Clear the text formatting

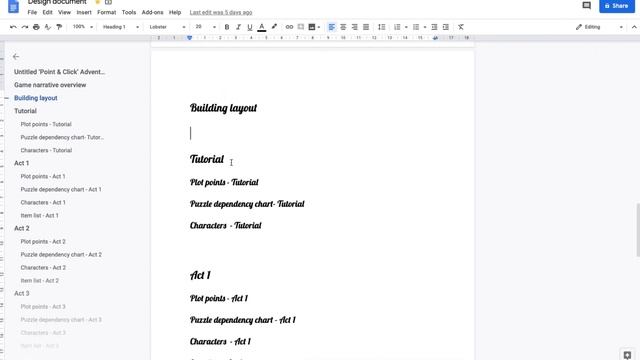click(460, 27)
